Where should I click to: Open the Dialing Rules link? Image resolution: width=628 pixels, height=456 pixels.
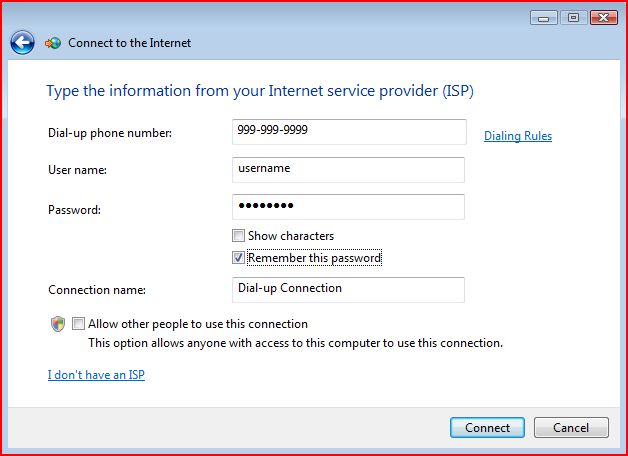(517, 136)
